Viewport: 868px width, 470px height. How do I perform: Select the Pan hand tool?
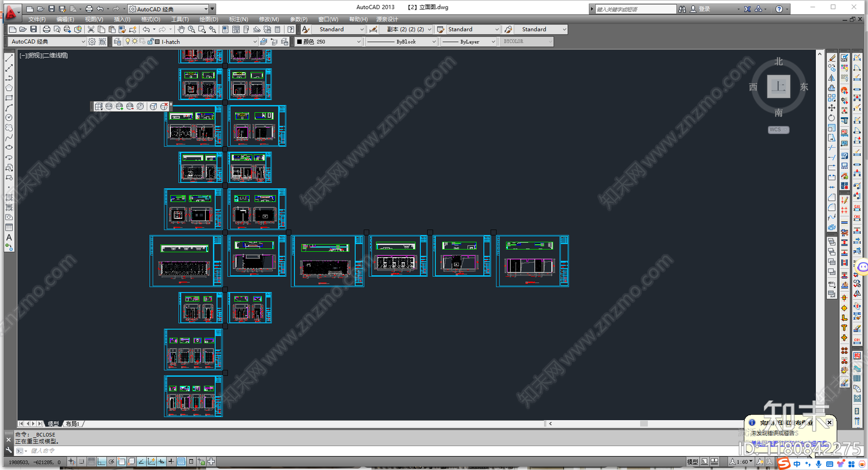click(181, 29)
